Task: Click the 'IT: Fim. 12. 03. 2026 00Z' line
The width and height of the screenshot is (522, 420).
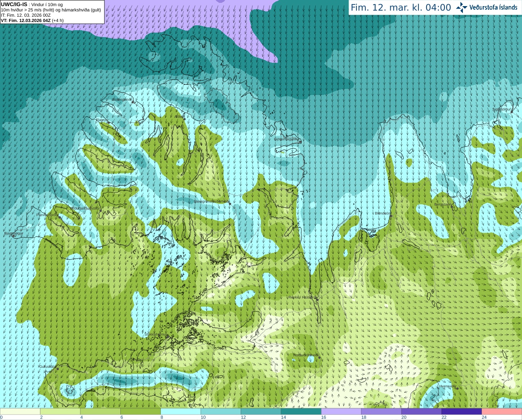Action: pos(26,15)
